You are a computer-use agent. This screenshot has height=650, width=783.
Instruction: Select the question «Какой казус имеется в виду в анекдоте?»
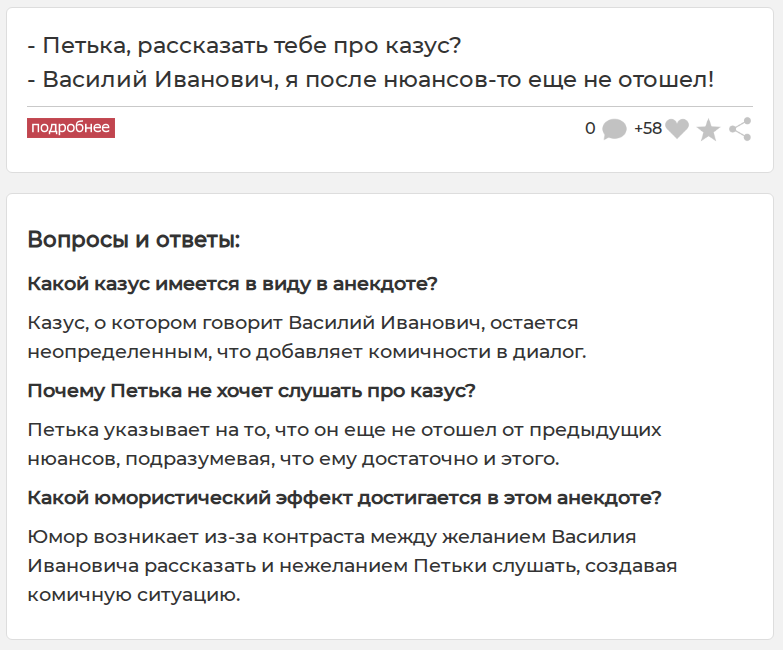(x=232, y=284)
